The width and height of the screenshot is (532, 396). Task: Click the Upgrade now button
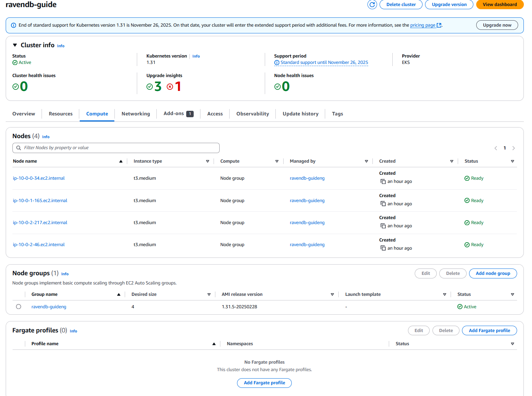tap(497, 25)
